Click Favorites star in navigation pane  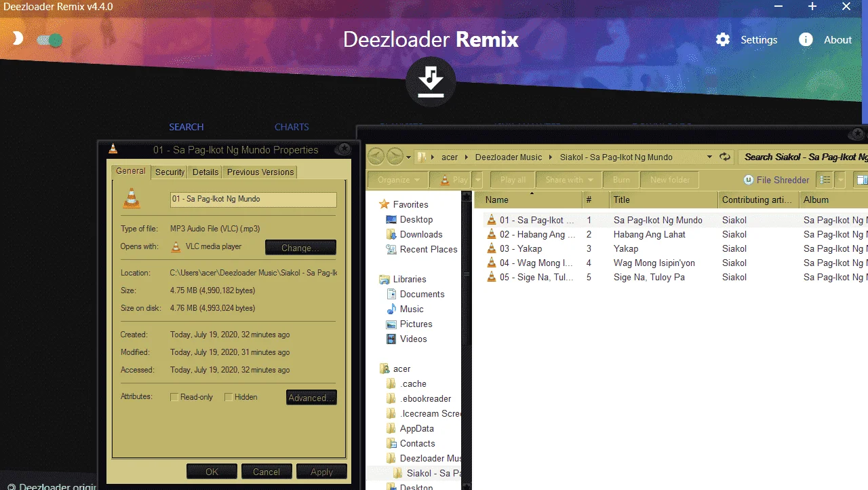(384, 204)
